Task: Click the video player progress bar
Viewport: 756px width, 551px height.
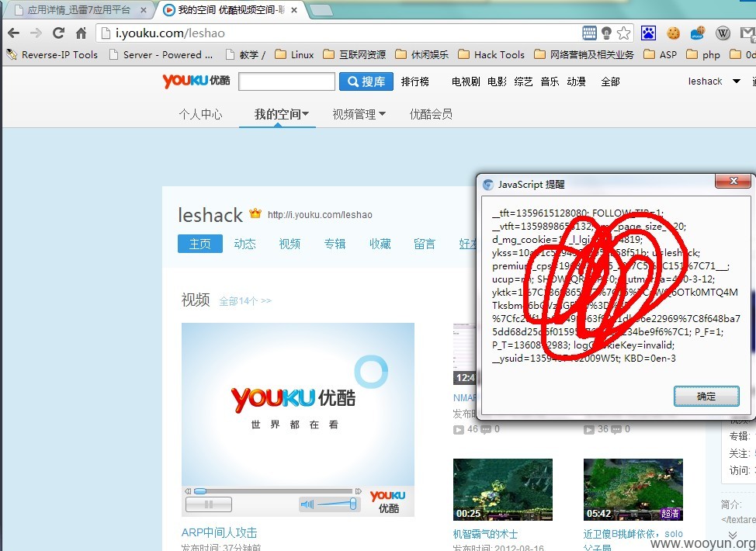Action: [x=274, y=490]
